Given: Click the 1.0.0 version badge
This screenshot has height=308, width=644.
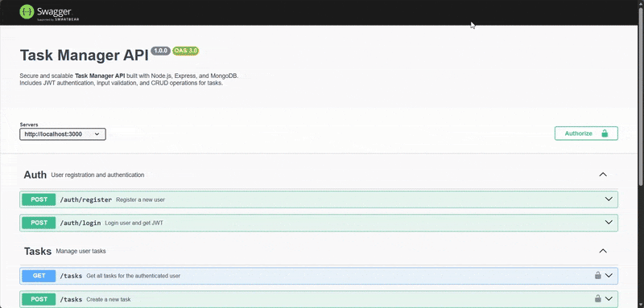Looking at the screenshot, I should tap(160, 51).
